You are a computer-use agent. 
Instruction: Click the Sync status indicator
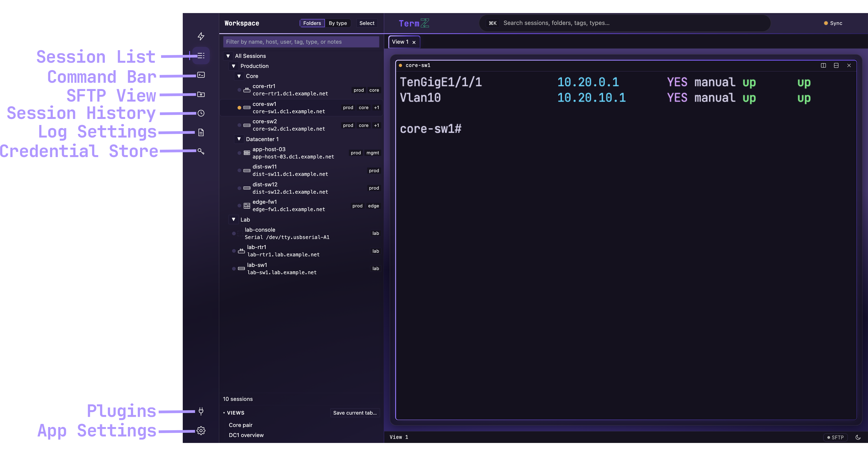point(833,23)
